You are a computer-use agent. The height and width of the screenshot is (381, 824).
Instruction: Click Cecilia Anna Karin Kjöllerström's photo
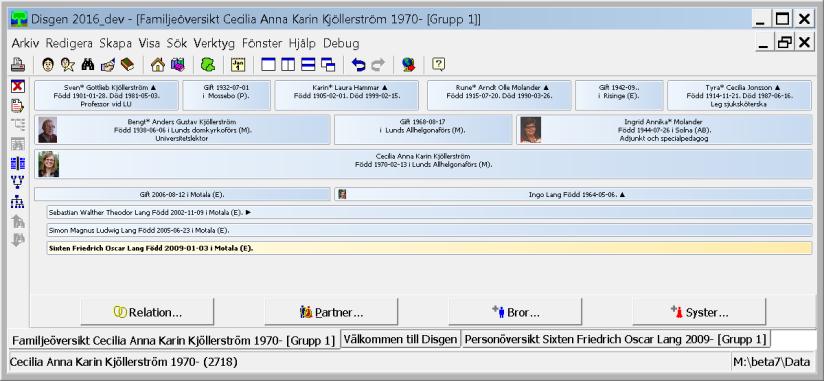pos(48,164)
